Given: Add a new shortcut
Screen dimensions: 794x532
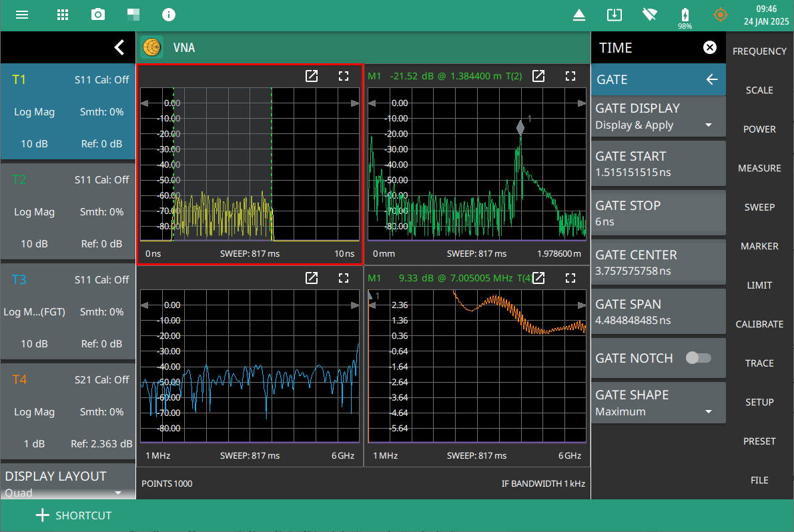Looking at the screenshot, I should click(x=73, y=515).
